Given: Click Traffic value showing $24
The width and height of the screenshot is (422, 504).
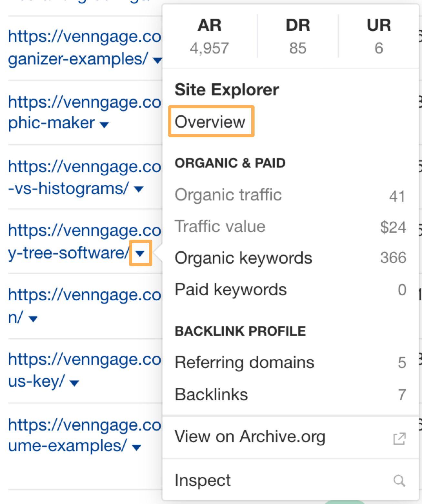Looking at the screenshot, I should pos(220,226).
